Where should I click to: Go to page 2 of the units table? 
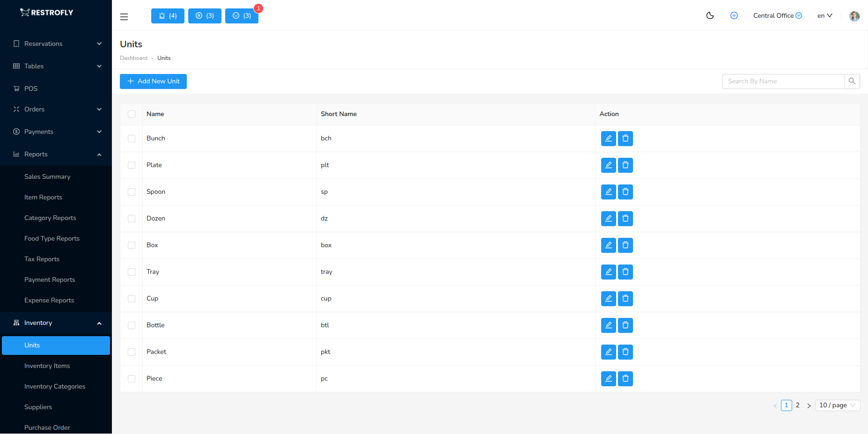[797, 405]
